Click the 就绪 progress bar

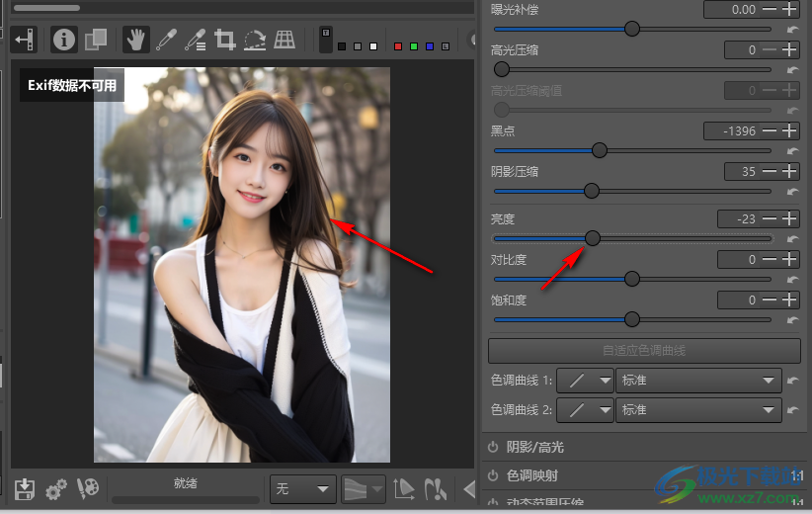tap(186, 499)
